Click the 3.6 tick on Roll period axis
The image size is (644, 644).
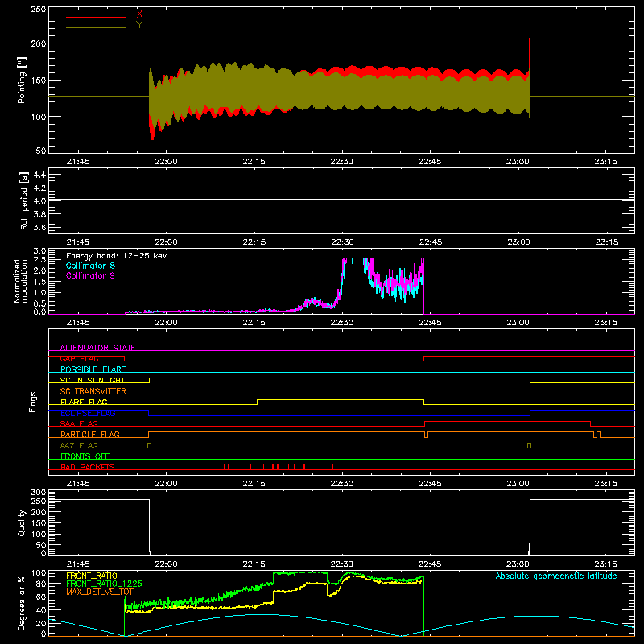pyautogui.click(x=39, y=228)
